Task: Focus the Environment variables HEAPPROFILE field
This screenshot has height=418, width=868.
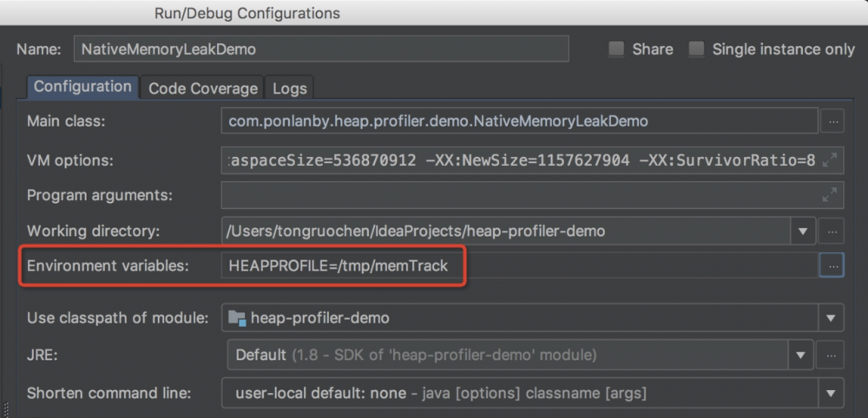Action: click(x=518, y=266)
